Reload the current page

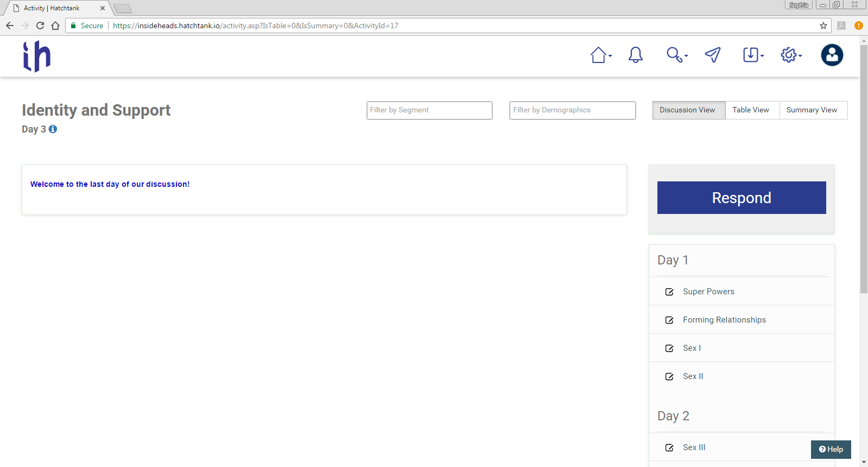40,26
